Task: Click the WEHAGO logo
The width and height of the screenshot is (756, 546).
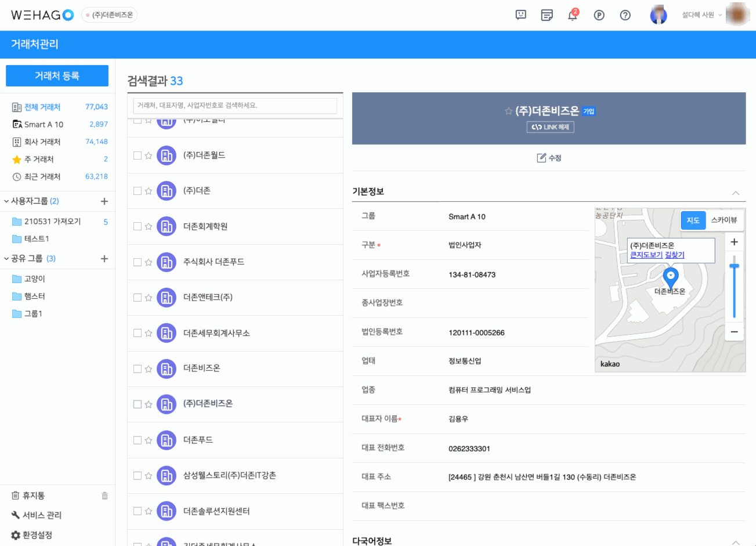Action: (x=42, y=15)
